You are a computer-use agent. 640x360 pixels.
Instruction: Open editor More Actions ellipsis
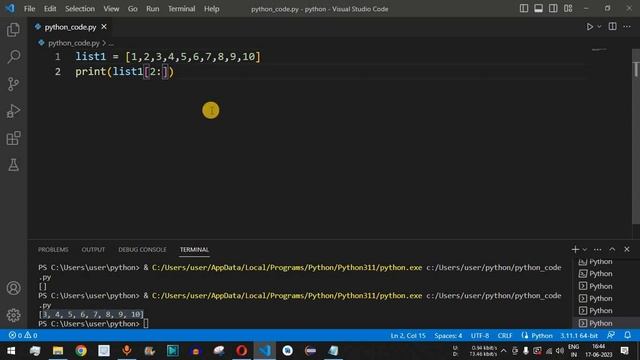pyautogui.click(x=627, y=27)
